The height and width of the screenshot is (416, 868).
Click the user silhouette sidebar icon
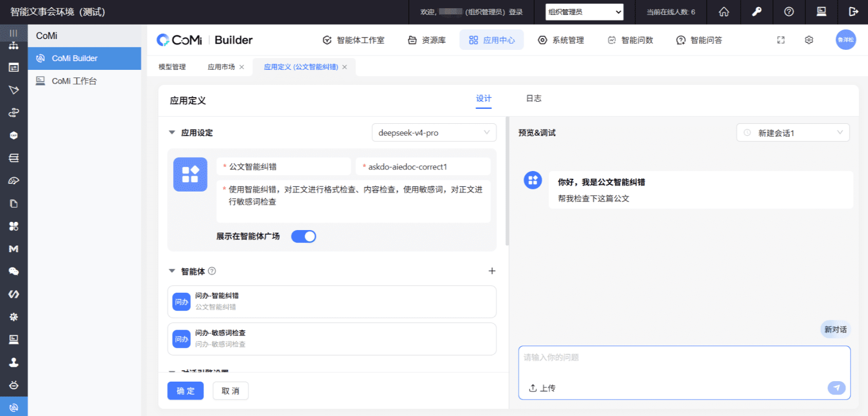pyautogui.click(x=13, y=363)
